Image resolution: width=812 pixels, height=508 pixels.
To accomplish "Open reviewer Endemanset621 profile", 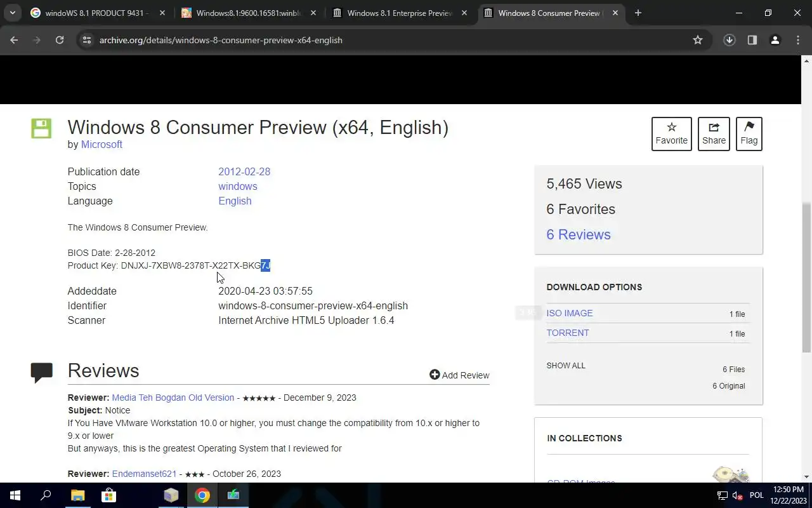I will pyautogui.click(x=144, y=474).
